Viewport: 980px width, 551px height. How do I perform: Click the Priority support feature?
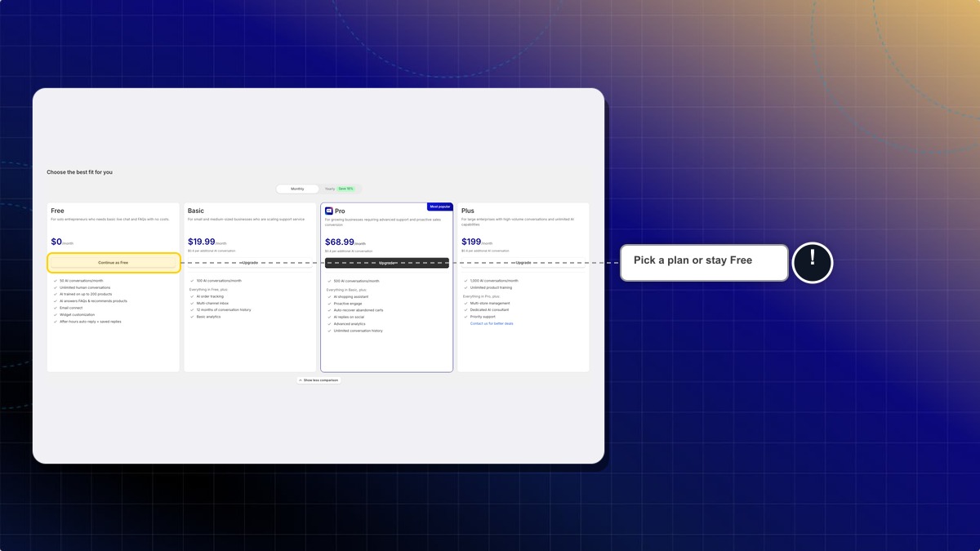pos(483,317)
